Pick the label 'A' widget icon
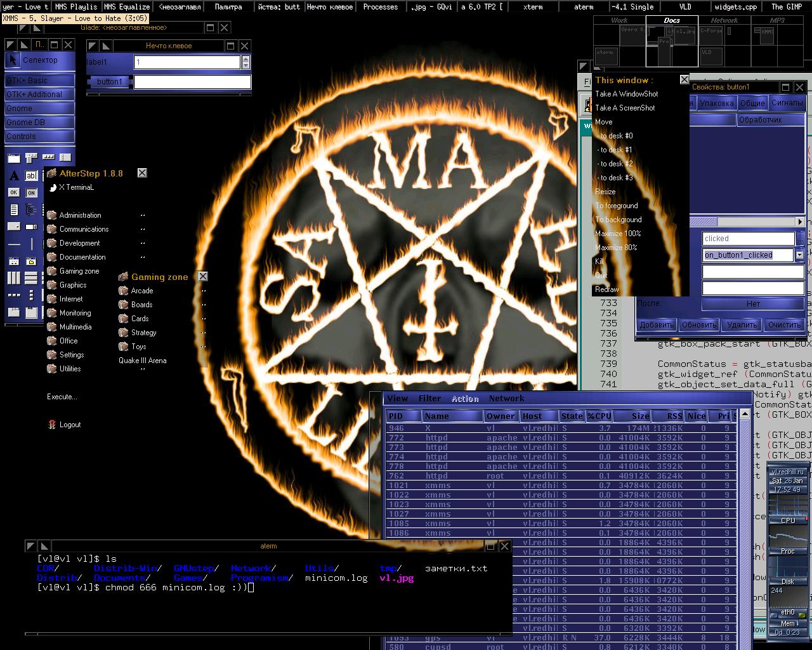The width and height of the screenshot is (812, 650). pos(14,176)
